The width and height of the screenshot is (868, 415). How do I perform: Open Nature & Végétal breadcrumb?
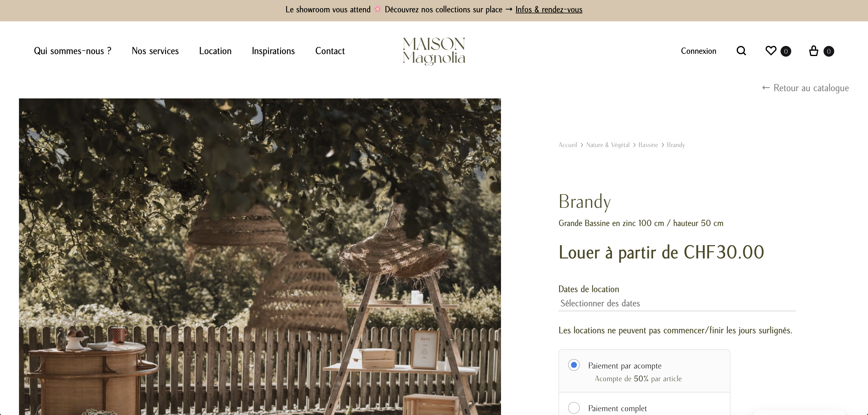point(607,145)
